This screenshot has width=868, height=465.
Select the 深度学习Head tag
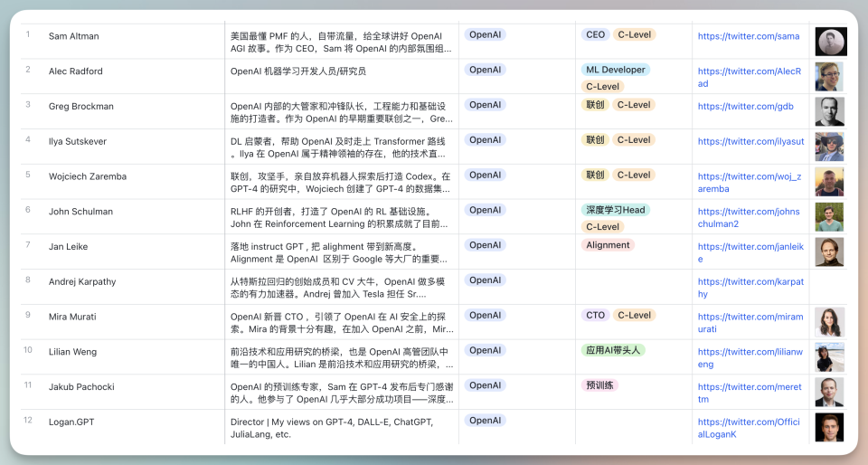[x=615, y=210]
